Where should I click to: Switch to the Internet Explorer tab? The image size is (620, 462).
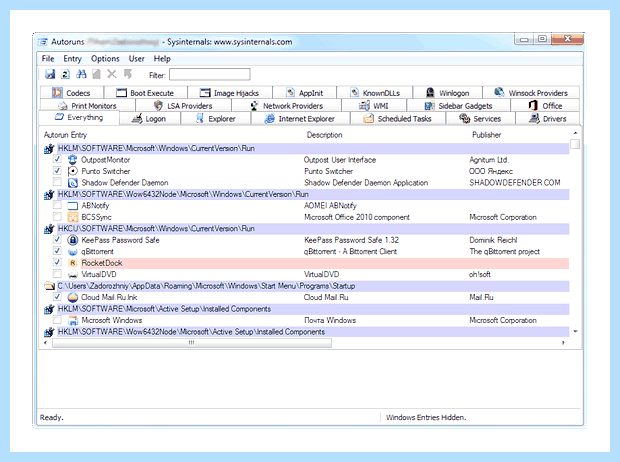[x=301, y=119]
